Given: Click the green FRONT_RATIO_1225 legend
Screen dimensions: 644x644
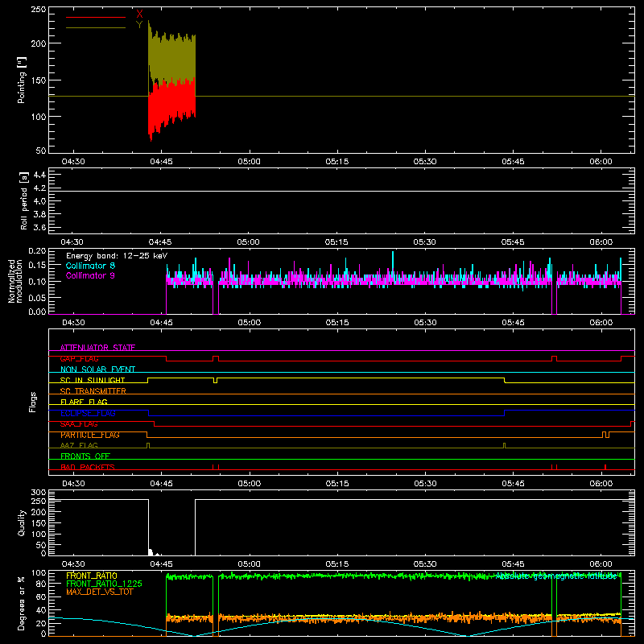Looking at the screenshot, I should click(x=105, y=584).
